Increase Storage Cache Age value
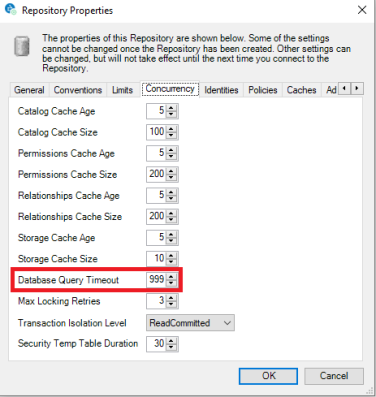The image size is (376, 397). tap(171, 234)
